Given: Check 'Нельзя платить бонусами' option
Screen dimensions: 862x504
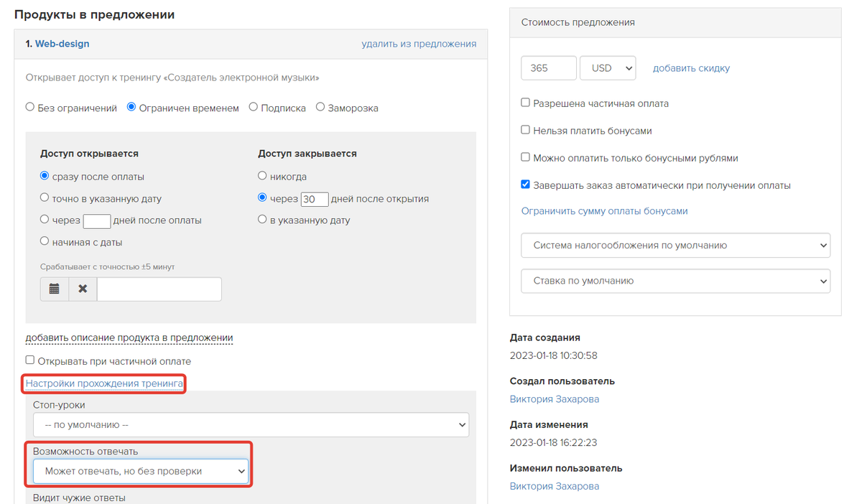Looking at the screenshot, I should [x=526, y=131].
